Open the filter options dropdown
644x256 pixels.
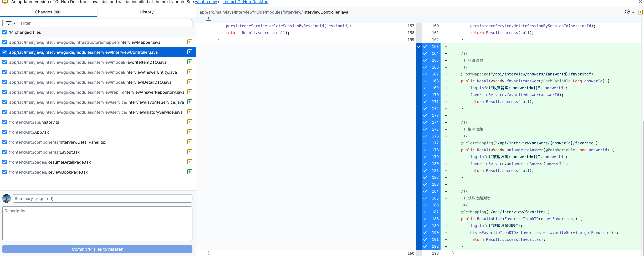click(x=11, y=23)
